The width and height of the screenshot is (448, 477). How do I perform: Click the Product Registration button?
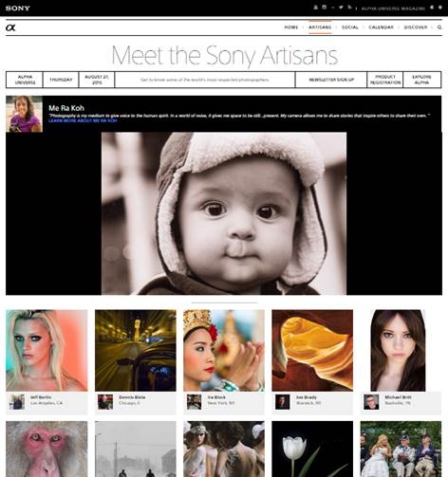click(x=385, y=80)
